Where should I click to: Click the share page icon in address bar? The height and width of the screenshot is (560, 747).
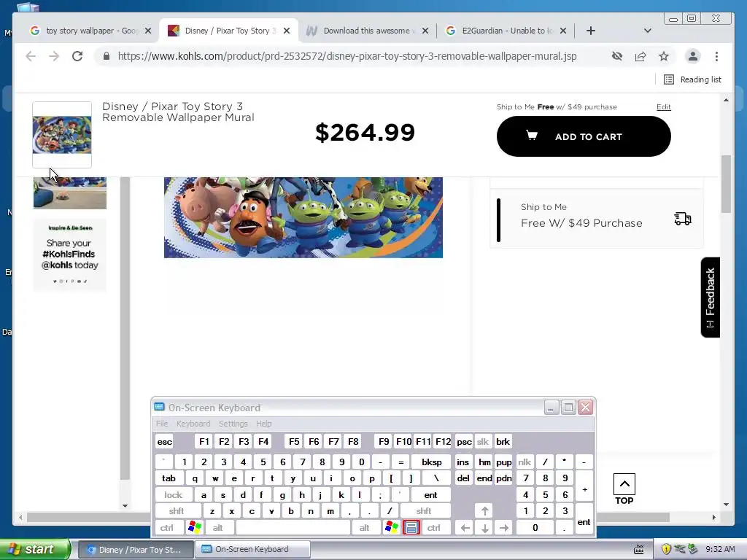tap(640, 56)
